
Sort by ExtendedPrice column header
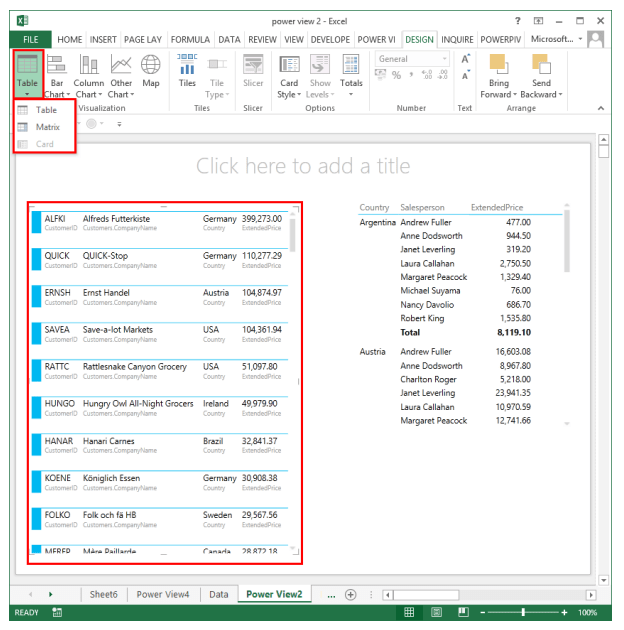(x=497, y=207)
